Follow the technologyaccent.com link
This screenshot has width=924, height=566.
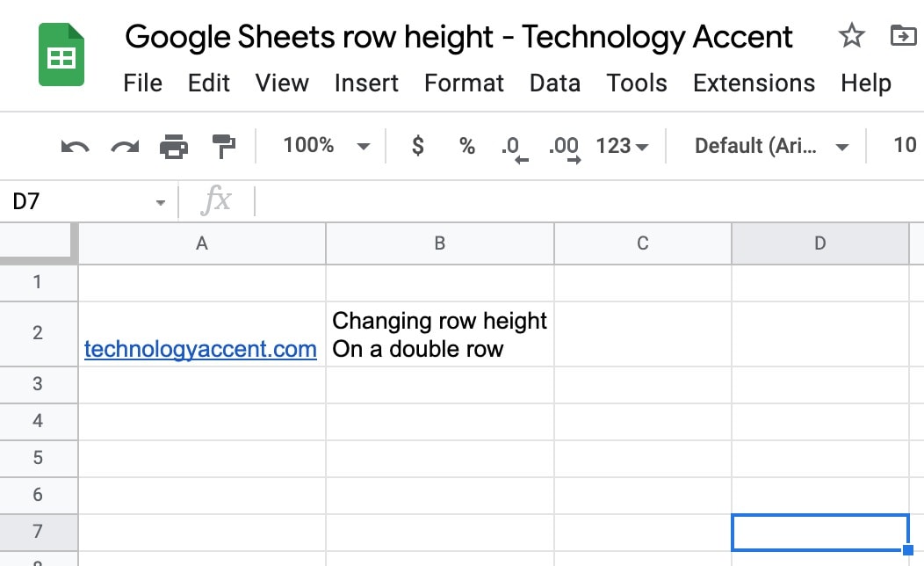coord(200,349)
